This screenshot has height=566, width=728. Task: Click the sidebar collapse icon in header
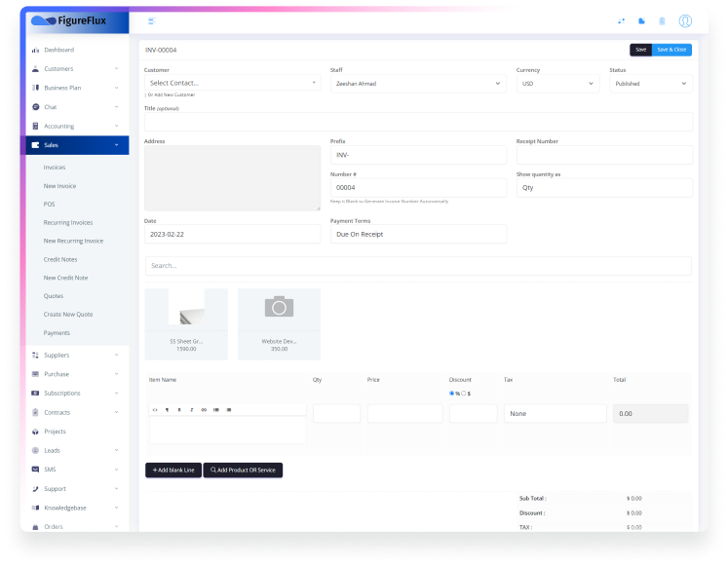151,20
